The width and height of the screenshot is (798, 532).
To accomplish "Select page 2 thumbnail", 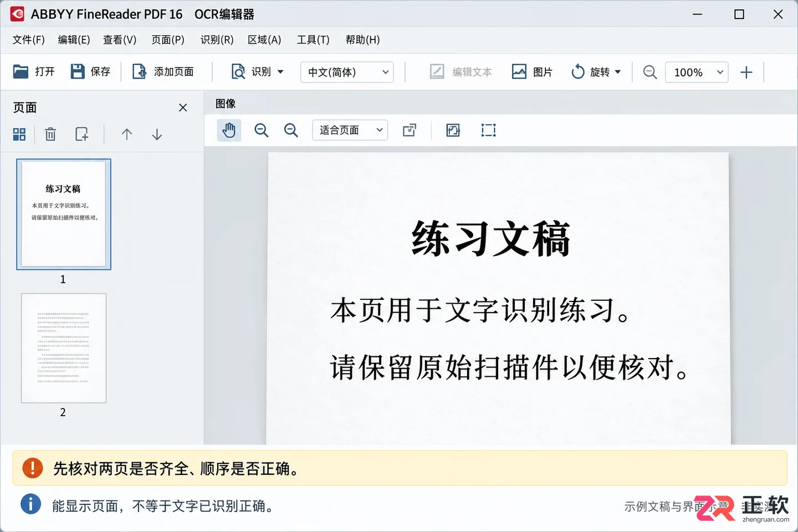I will coord(64,348).
